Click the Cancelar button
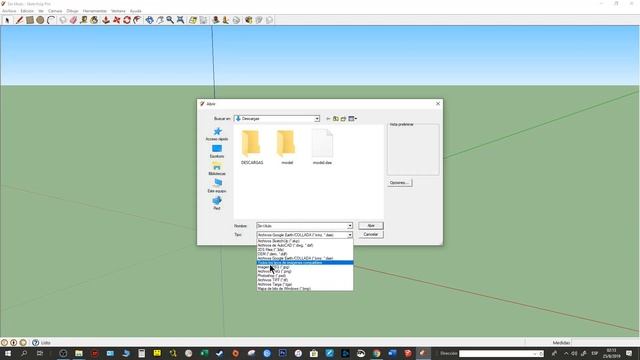 (x=371, y=235)
